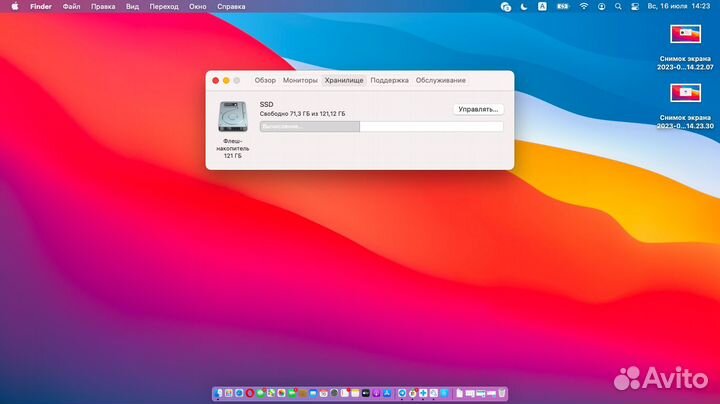Open the Окно menu
Image resolution: width=720 pixels, height=404 pixels.
point(197,6)
